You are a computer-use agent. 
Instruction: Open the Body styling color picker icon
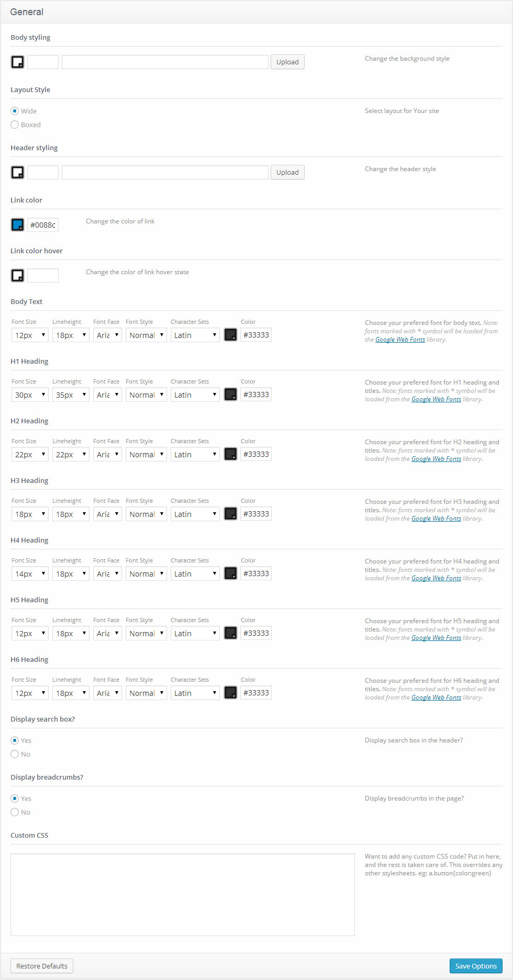tap(17, 62)
